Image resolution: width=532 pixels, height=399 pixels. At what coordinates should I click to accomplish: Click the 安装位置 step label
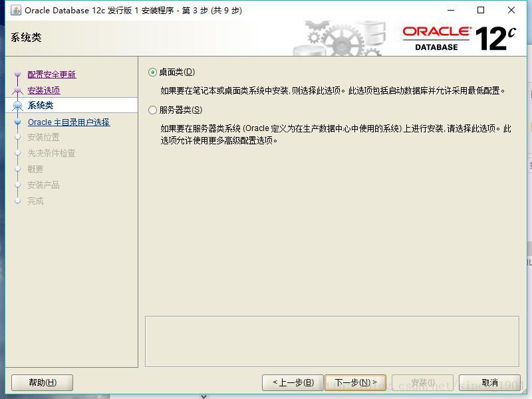43,138
